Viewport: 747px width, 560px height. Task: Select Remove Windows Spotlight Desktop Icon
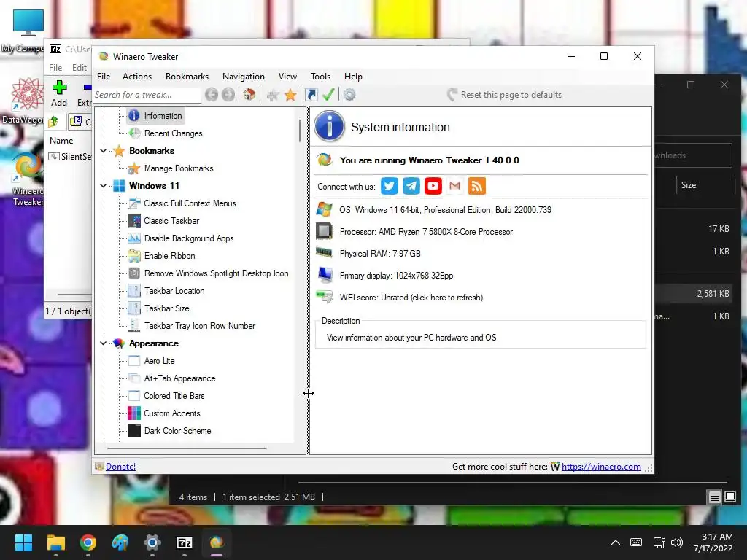click(216, 273)
